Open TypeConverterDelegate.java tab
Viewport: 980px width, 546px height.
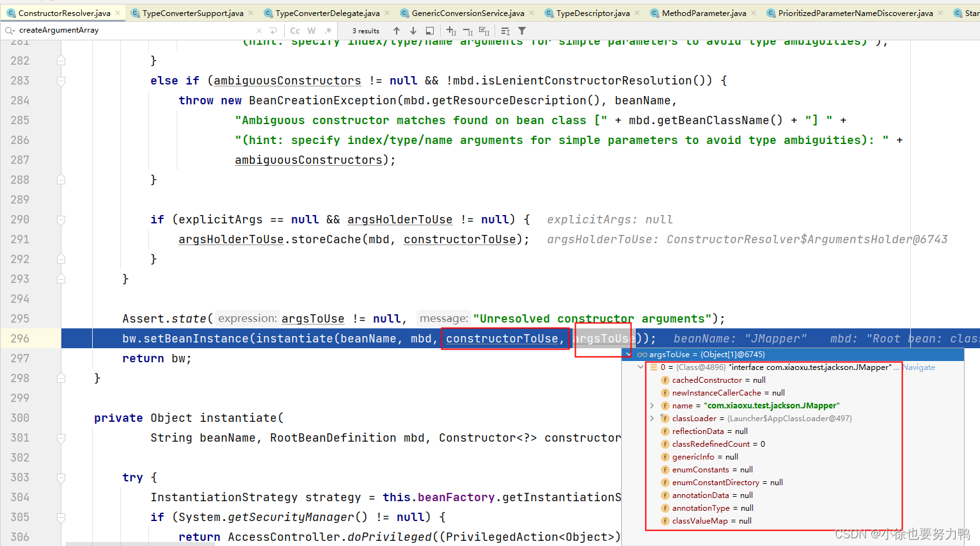pyautogui.click(x=328, y=13)
